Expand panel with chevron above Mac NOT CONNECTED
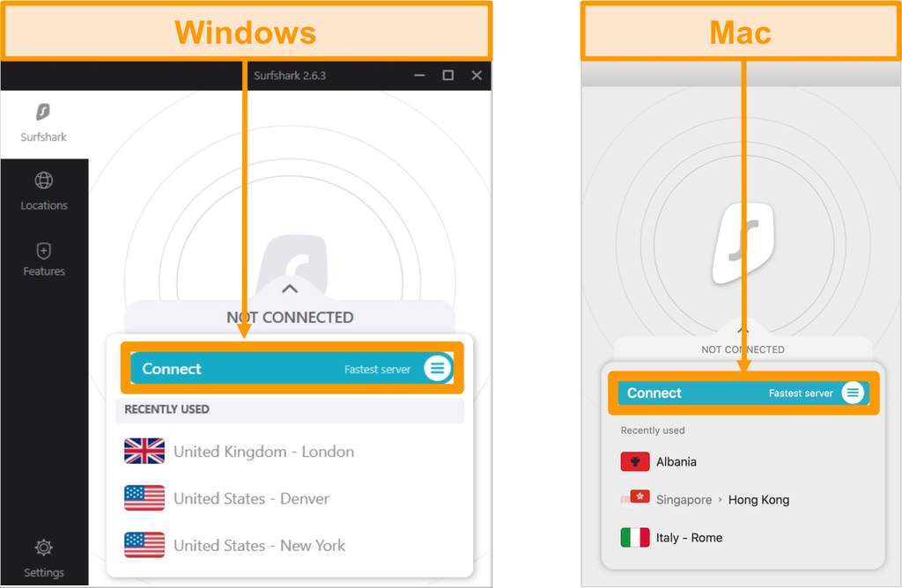The width and height of the screenshot is (902, 588). tap(743, 330)
